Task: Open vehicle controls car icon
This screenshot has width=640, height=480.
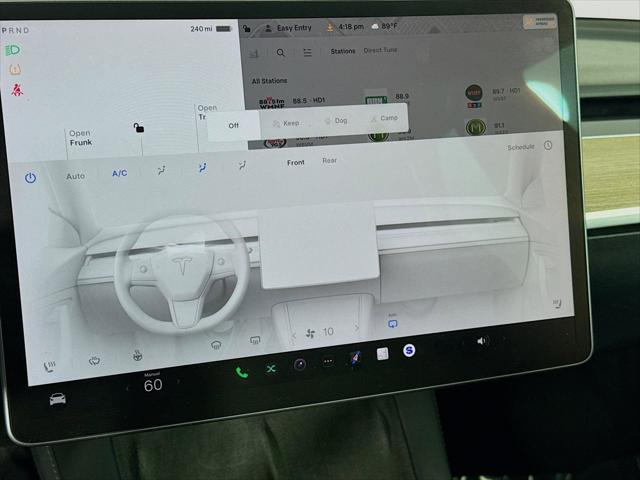Action: tap(58, 399)
